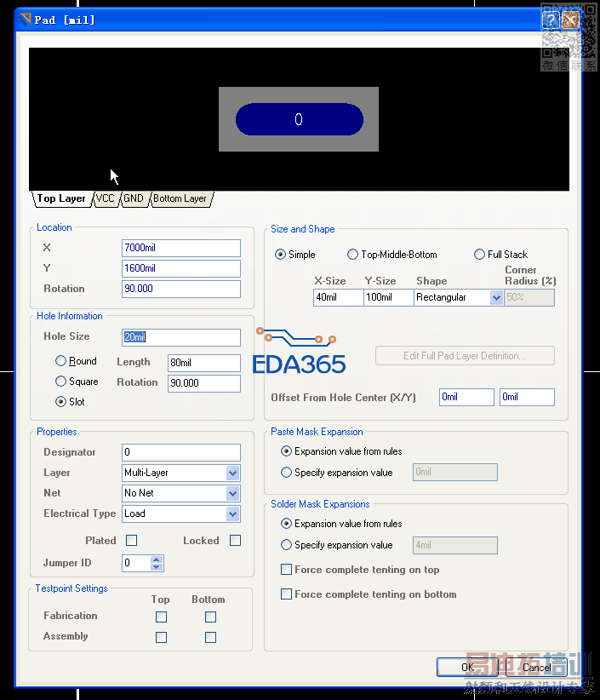Enable Assembly Bottom testpoint

point(210,637)
